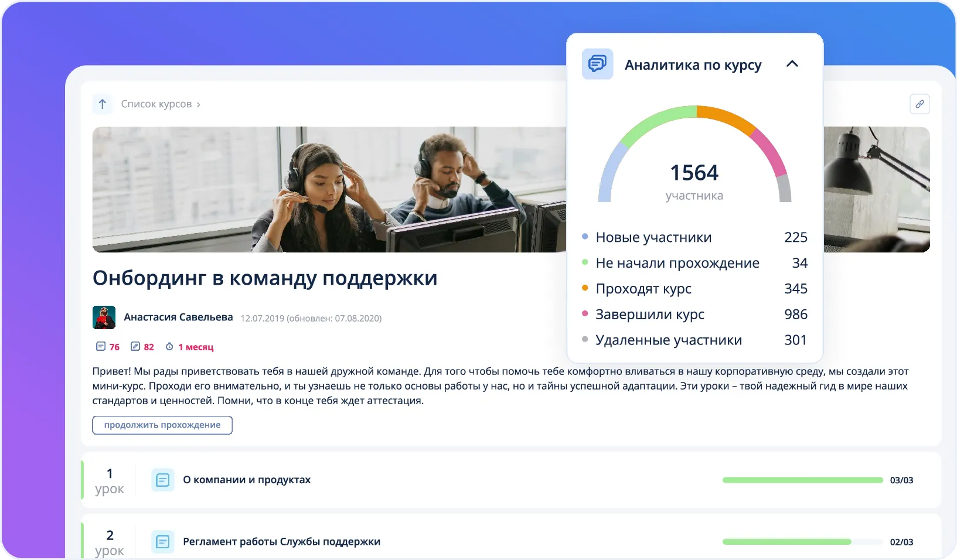Select the Удаленные участники row
This screenshot has height=560, width=957.
pyautogui.click(x=694, y=340)
